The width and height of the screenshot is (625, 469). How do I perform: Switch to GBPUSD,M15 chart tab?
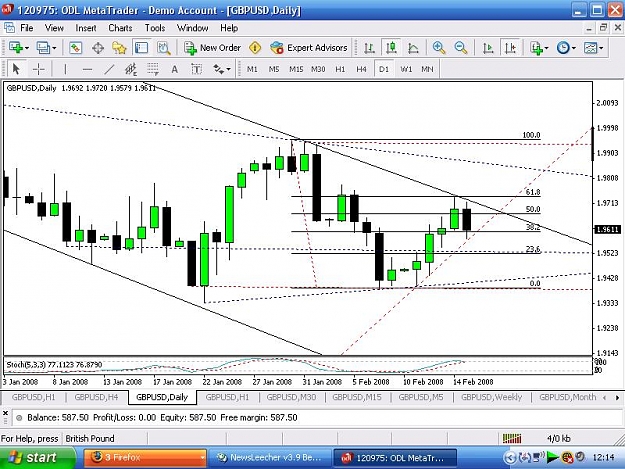pyautogui.click(x=357, y=397)
